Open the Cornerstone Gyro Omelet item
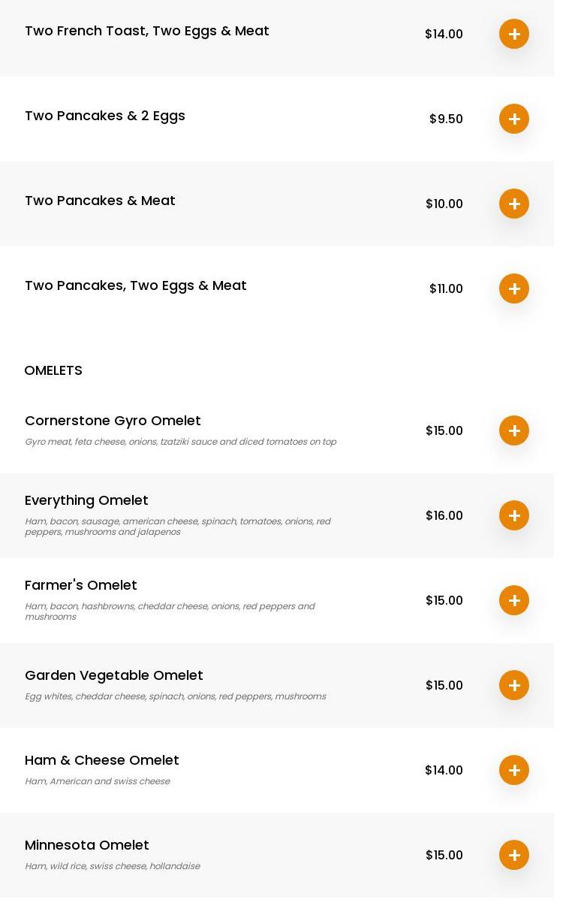This screenshot has width=578, height=924. coord(113,421)
